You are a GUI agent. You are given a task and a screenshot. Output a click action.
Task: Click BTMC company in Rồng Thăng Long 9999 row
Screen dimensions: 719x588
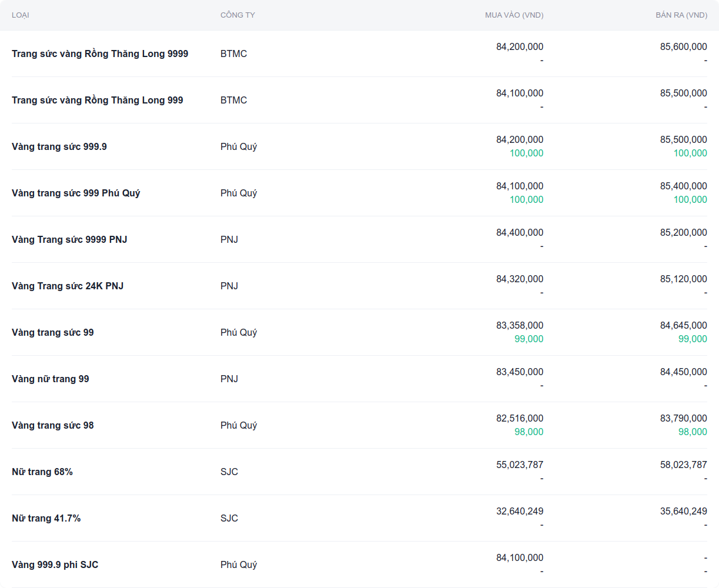pyautogui.click(x=233, y=54)
